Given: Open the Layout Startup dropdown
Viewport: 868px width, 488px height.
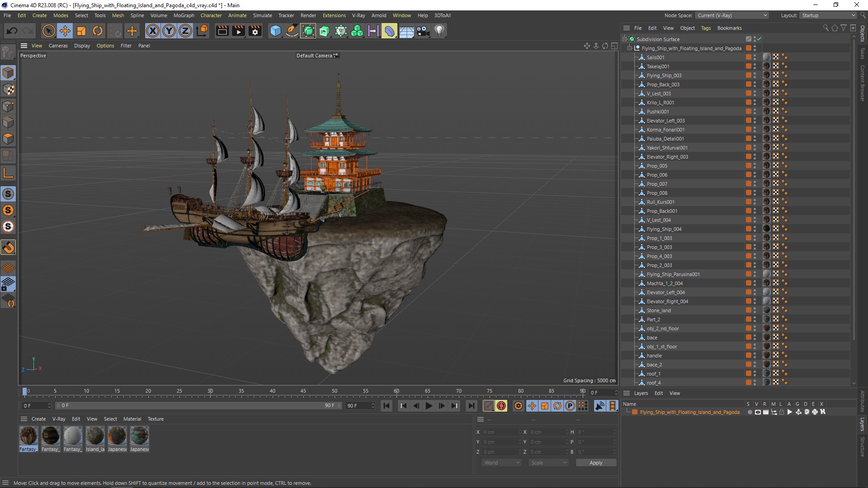Looking at the screenshot, I should tap(828, 15).
